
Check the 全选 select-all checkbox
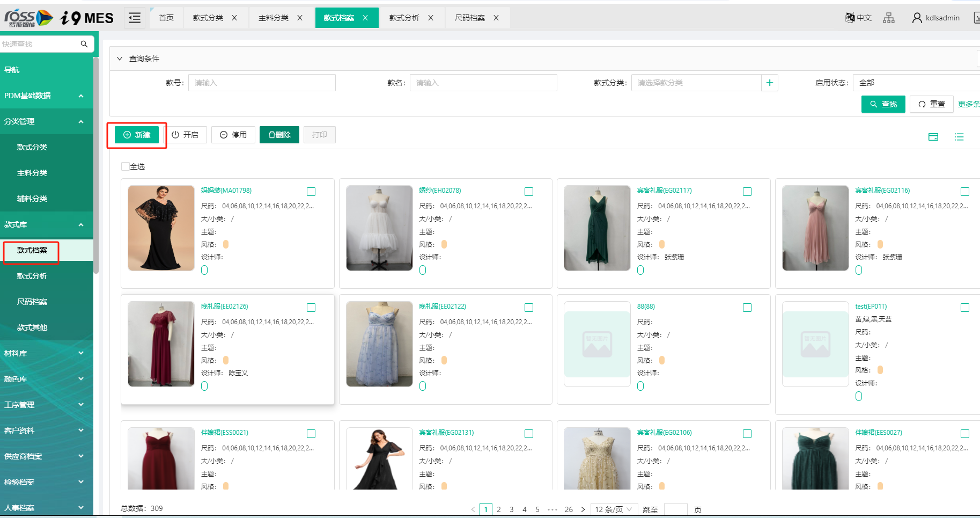(125, 166)
